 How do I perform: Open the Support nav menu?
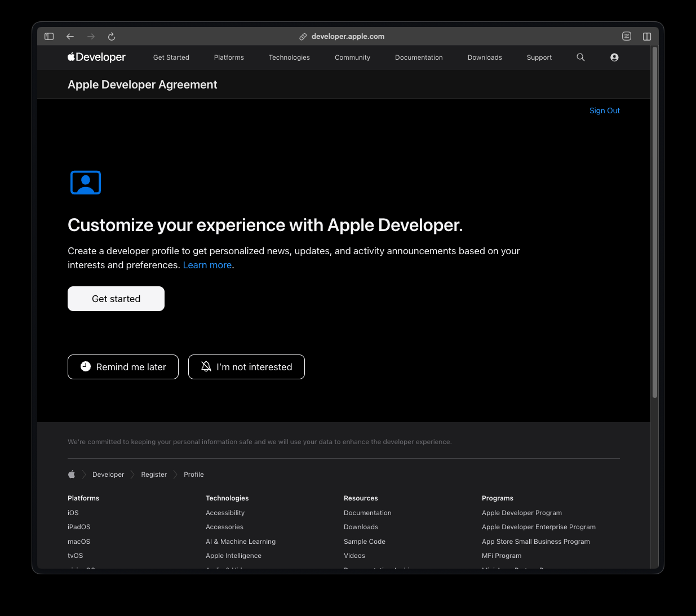pyautogui.click(x=539, y=57)
